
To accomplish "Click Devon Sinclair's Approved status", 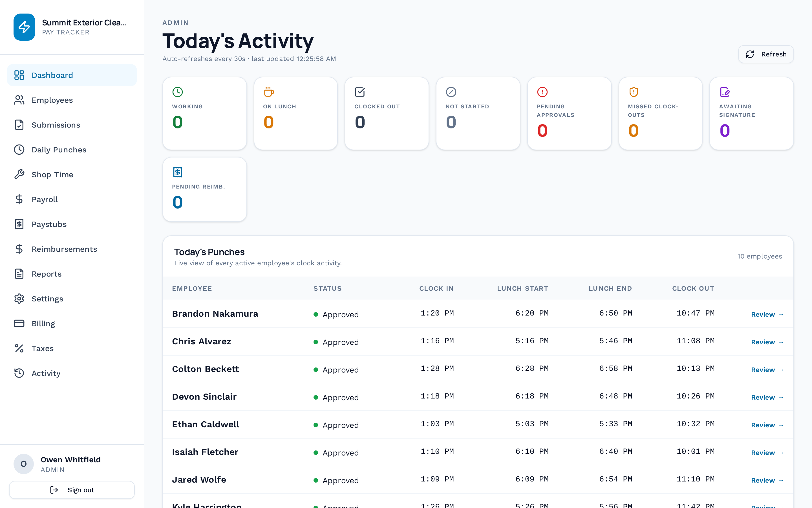I will 336,397.
